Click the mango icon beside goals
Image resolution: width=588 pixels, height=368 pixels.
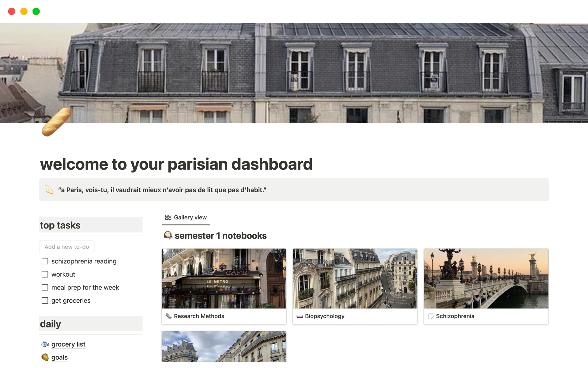(x=45, y=358)
